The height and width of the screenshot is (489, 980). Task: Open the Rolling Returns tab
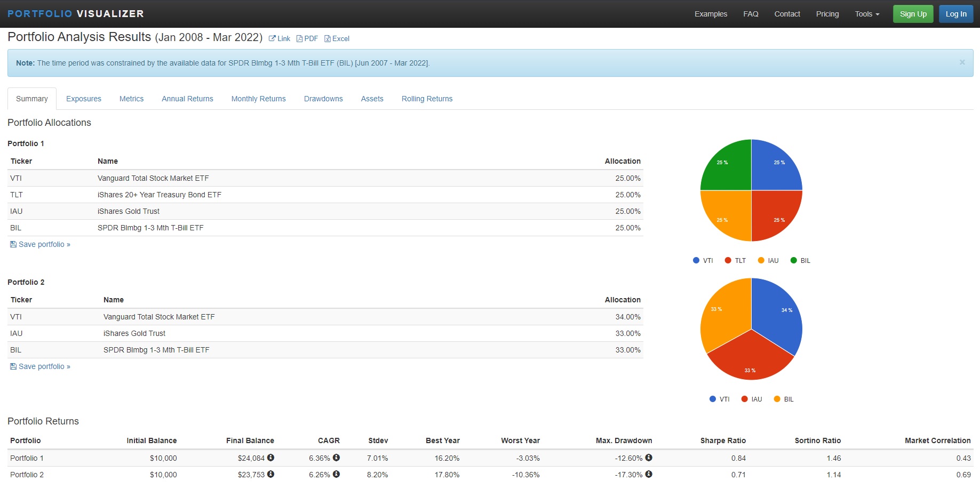pyautogui.click(x=427, y=99)
